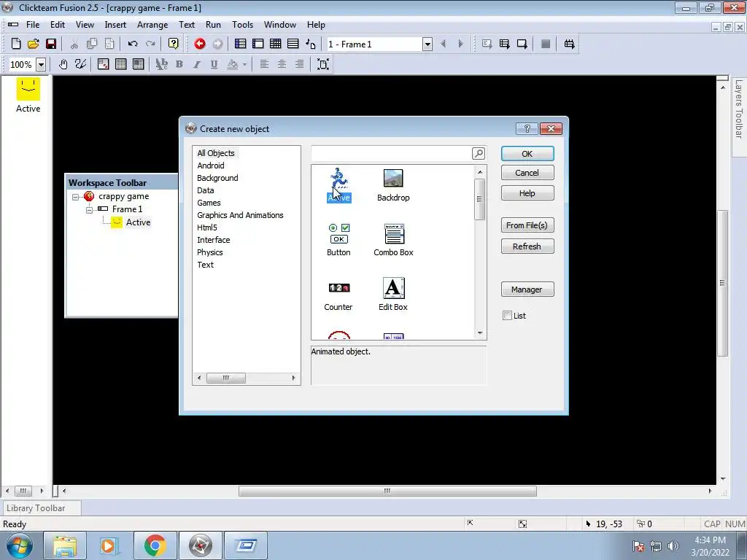Open the file explorer taskbar icon
The image size is (747, 560).
[65, 545]
